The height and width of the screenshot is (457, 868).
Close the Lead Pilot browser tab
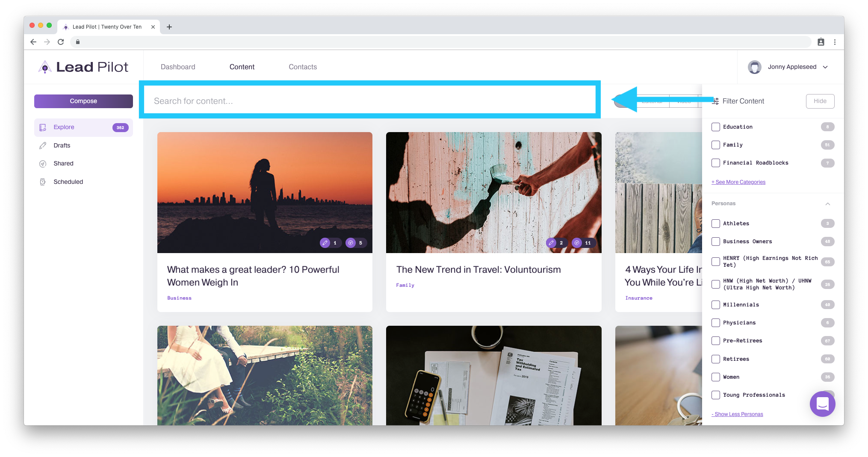point(153,27)
